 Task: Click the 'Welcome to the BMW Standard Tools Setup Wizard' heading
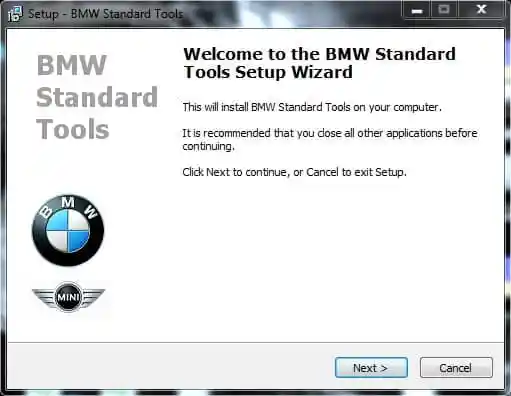[x=319, y=63]
